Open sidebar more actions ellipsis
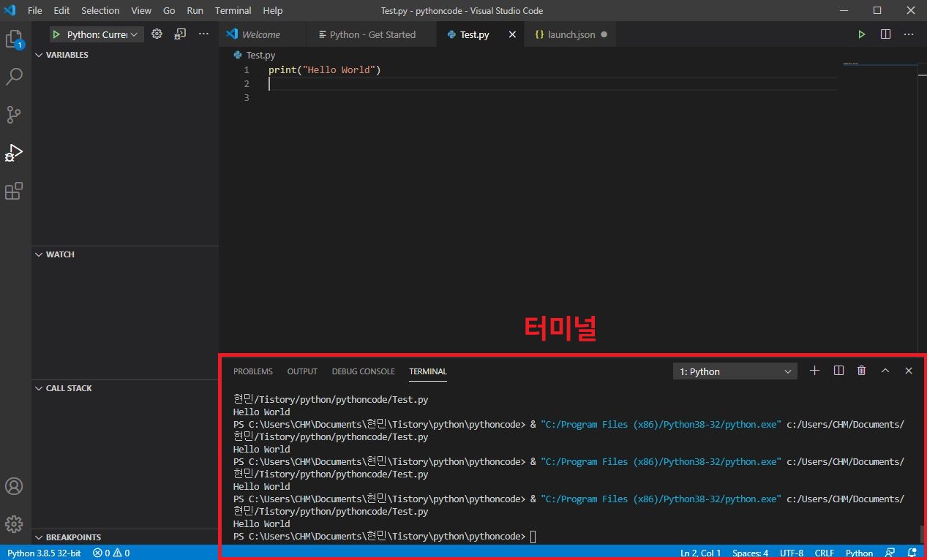 (204, 34)
